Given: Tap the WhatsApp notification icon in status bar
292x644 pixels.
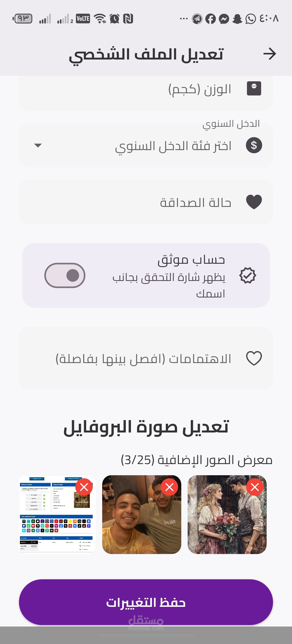Looking at the screenshot, I should click(250, 19).
